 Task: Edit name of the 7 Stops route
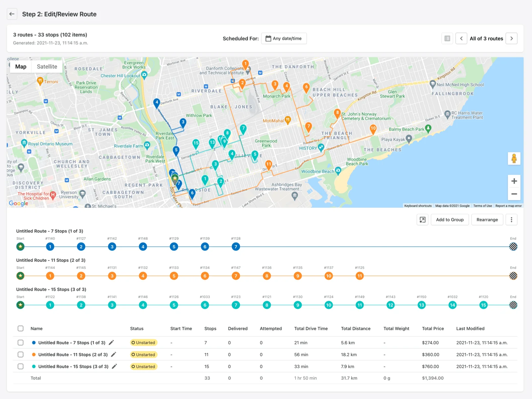point(111,342)
